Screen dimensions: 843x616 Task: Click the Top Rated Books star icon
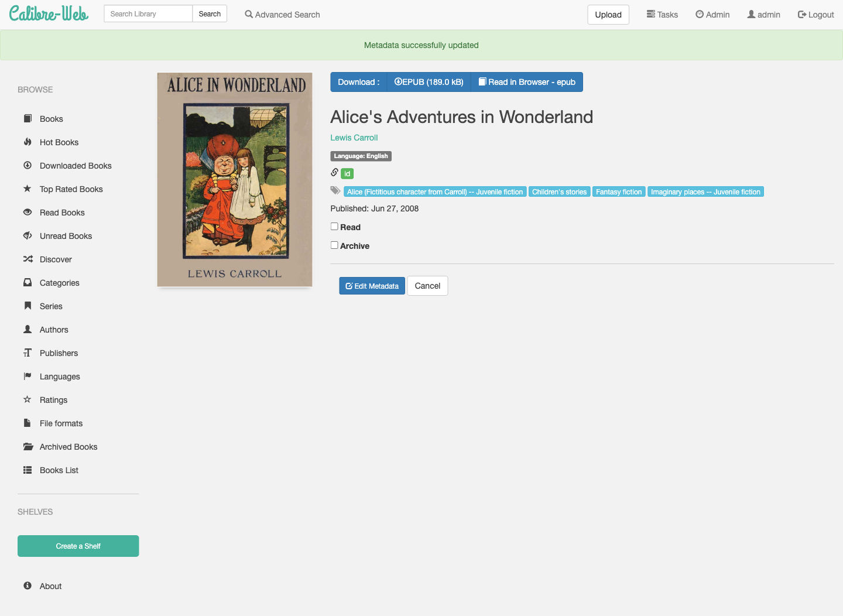(28, 189)
